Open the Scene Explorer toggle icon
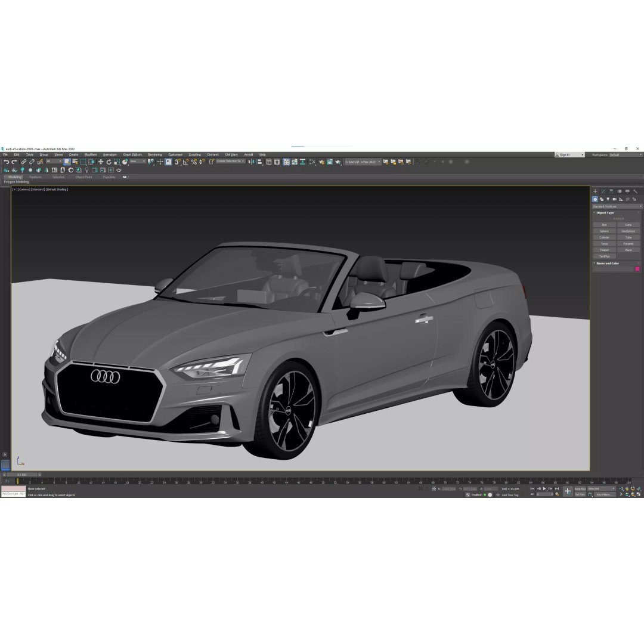The height and width of the screenshot is (644, 644). pyautogui.click(x=268, y=162)
